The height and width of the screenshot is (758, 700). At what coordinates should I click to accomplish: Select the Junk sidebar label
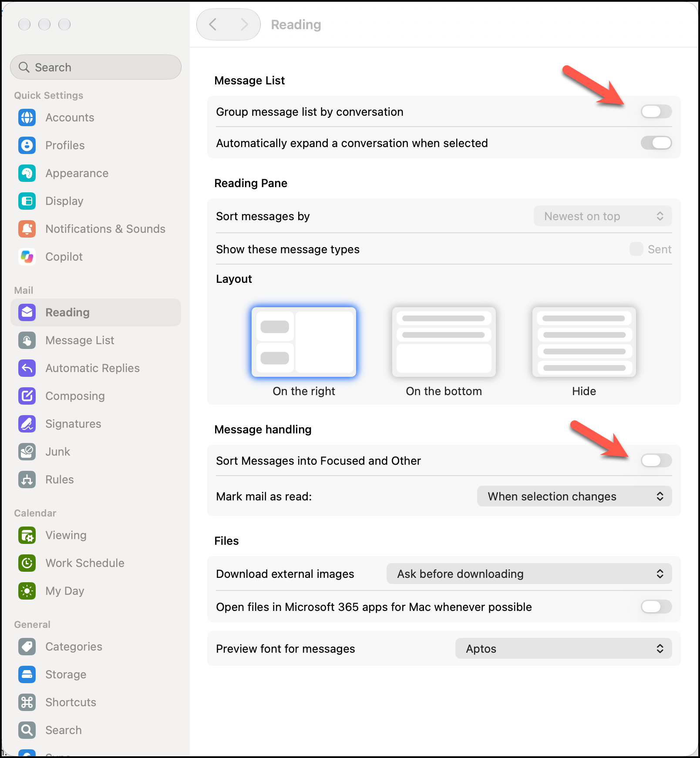[57, 452]
